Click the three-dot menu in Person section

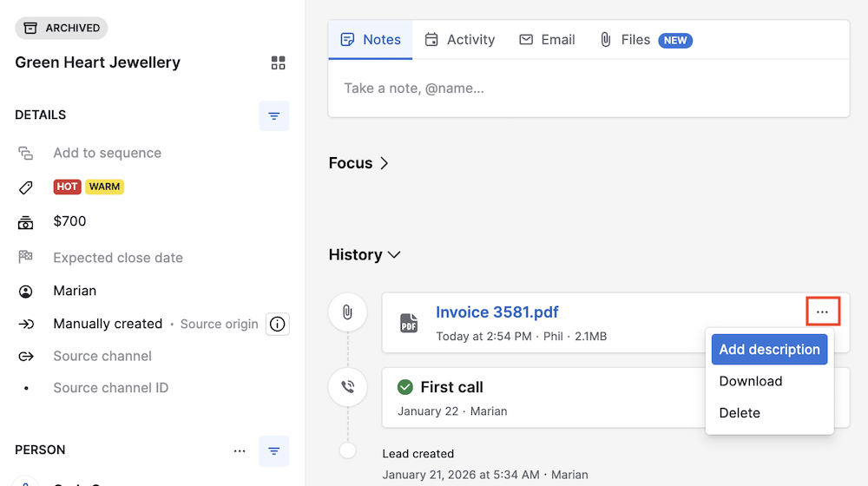click(x=240, y=450)
